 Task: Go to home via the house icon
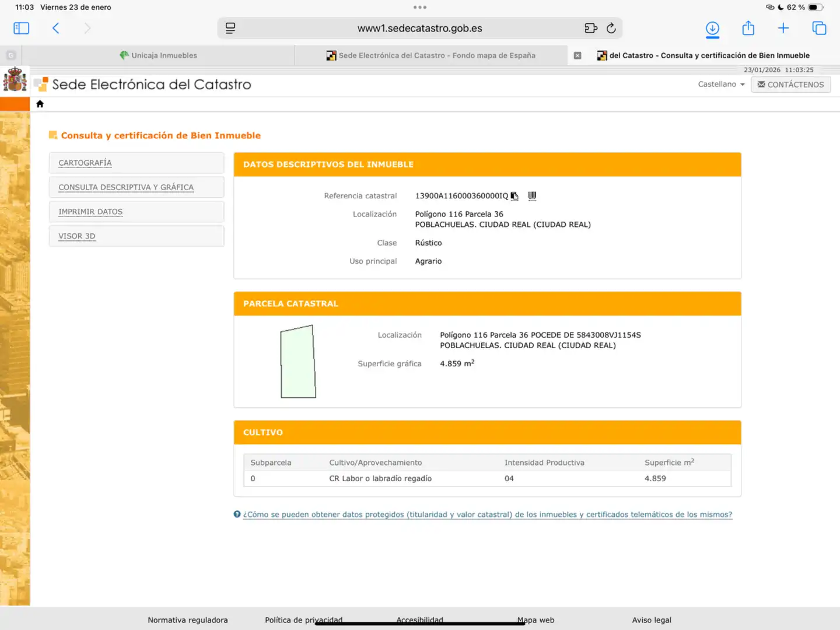40,104
